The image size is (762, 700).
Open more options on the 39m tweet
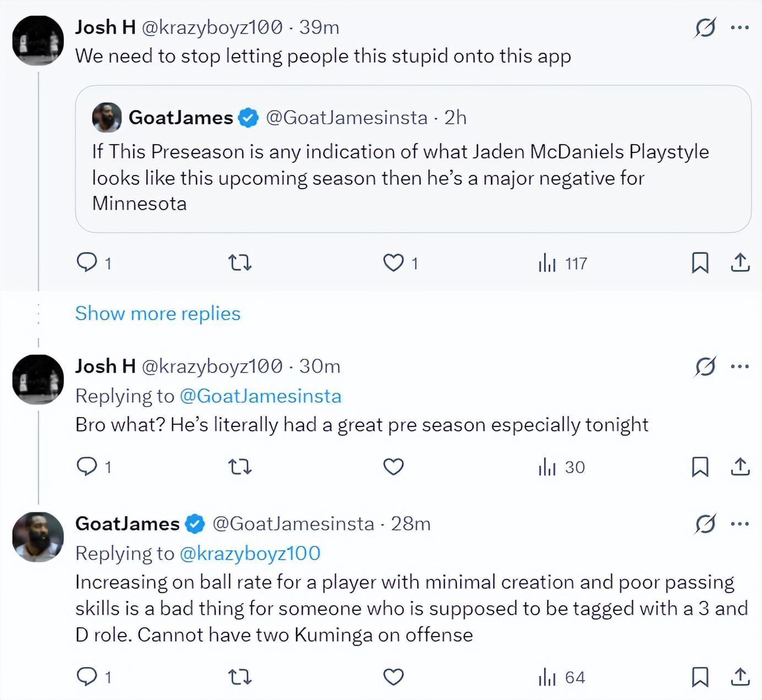pyautogui.click(x=739, y=27)
